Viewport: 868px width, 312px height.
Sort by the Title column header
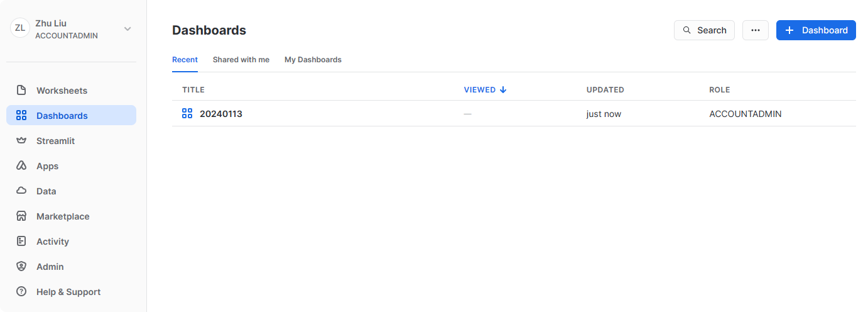pyautogui.click(x=193, y=90)
